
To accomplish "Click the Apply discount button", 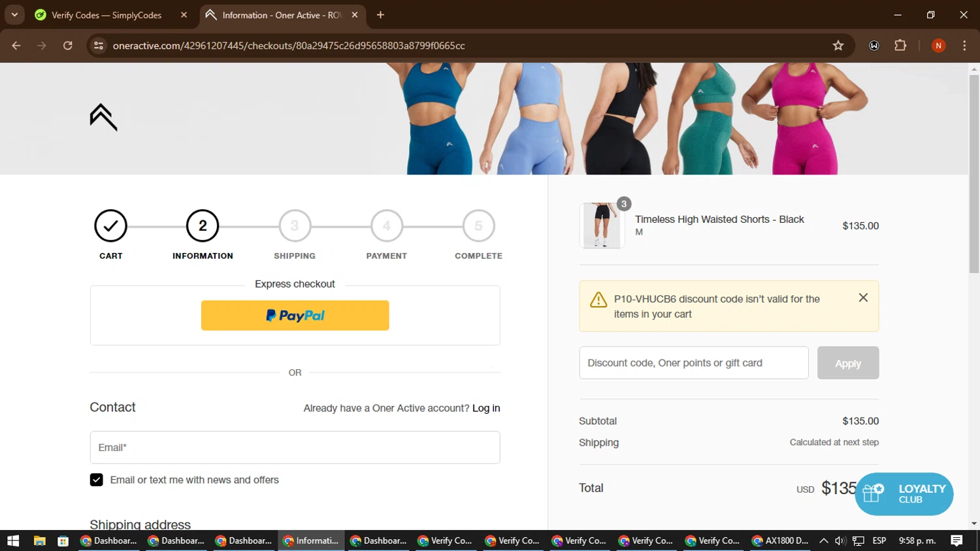I will tap(848, 363).
